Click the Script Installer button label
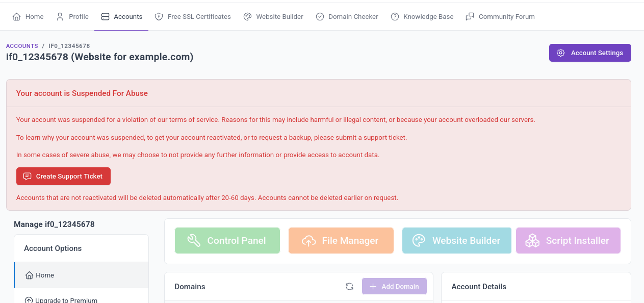This screenshot has height=303, width=644. coord(578,241)
